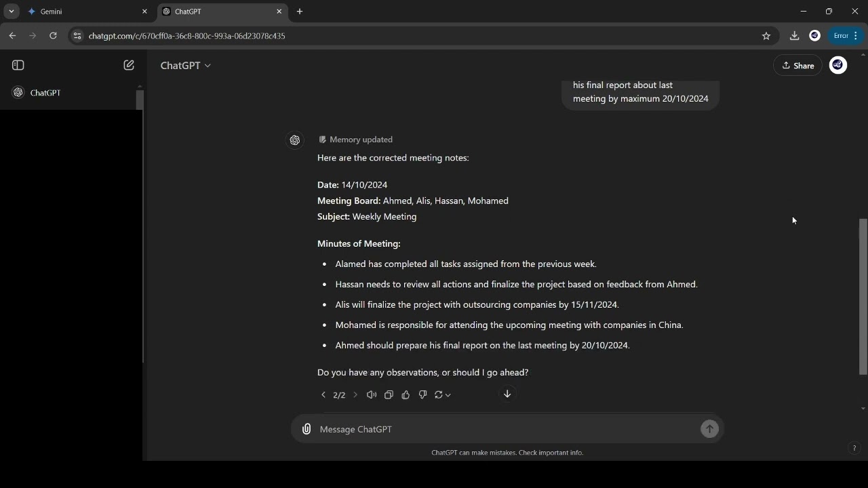Click the chatgpt.com address bar URL

coord(186,36)
